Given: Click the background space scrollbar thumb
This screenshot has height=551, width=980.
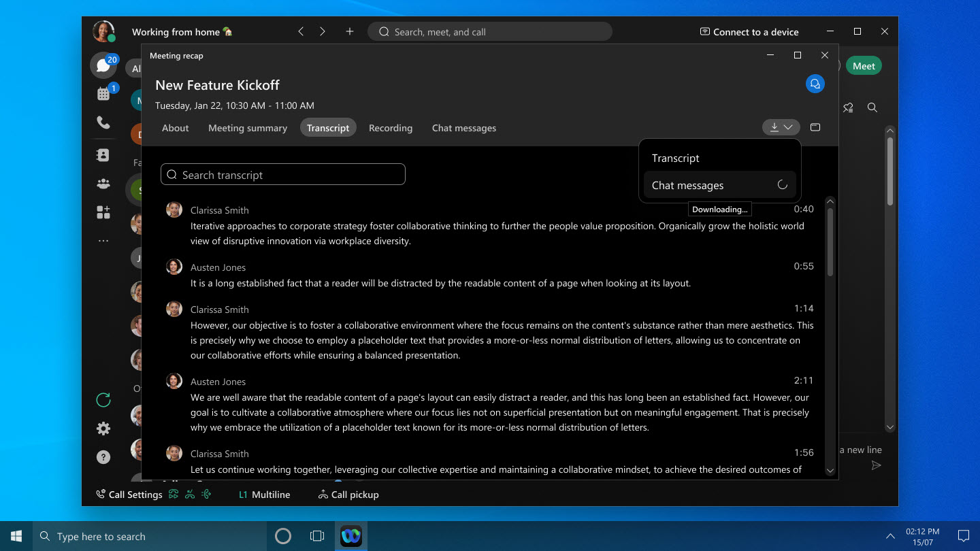Looking at the screenshot, I should [x=889, y=171].
